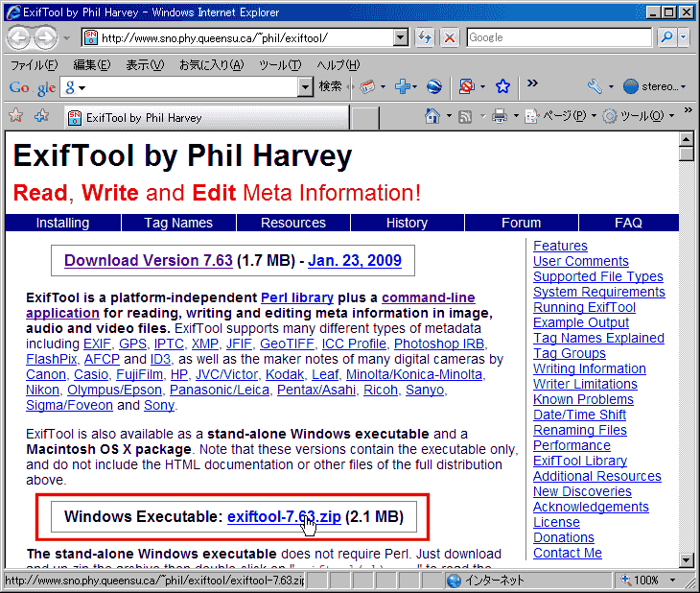Print the page with printer icon
Viewport: 700px width, 593px height.
pos(499,116)
